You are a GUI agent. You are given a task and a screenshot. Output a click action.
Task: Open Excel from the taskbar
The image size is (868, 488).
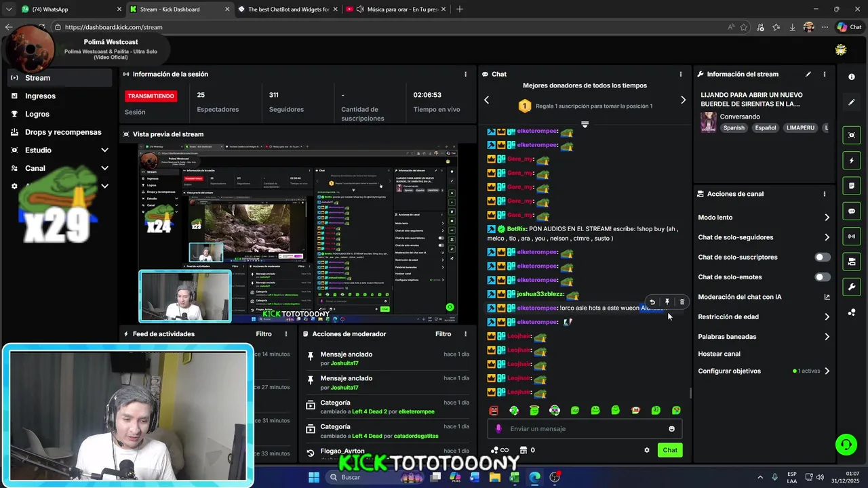(x=515, y=477)
